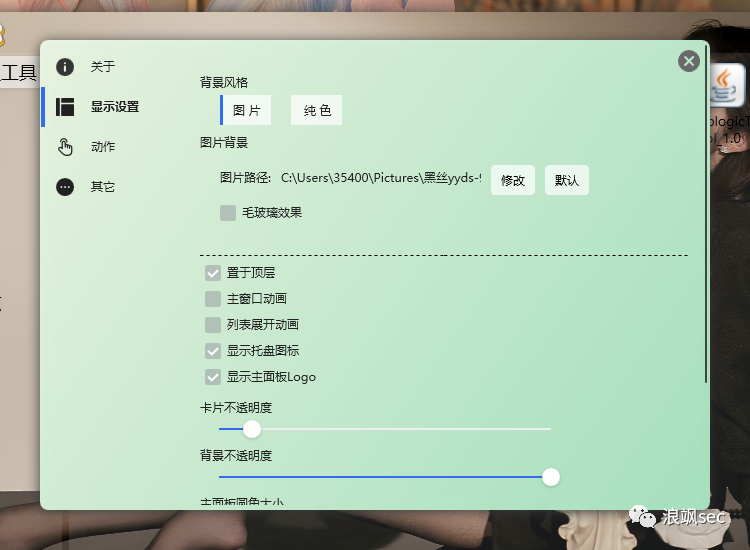Click the 图片背景 heading text
The width and height of the screenshot is (750, 550).
pyautogui.click(x=224, y=143)
